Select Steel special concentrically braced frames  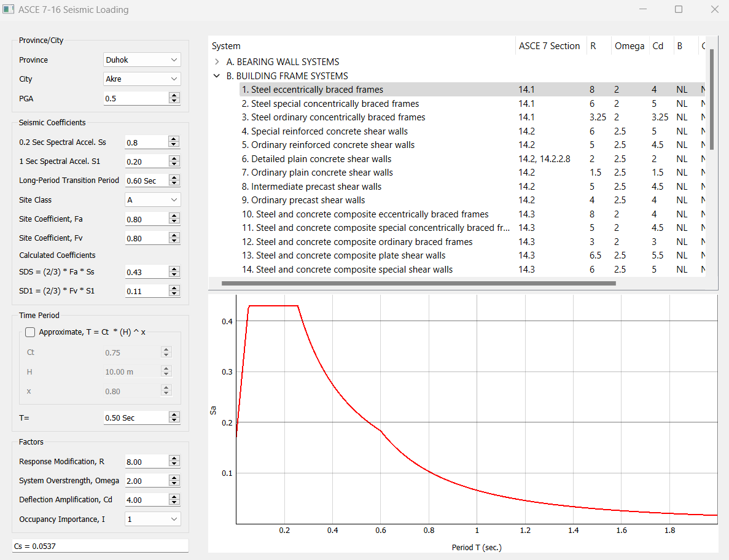click(472, 104)
